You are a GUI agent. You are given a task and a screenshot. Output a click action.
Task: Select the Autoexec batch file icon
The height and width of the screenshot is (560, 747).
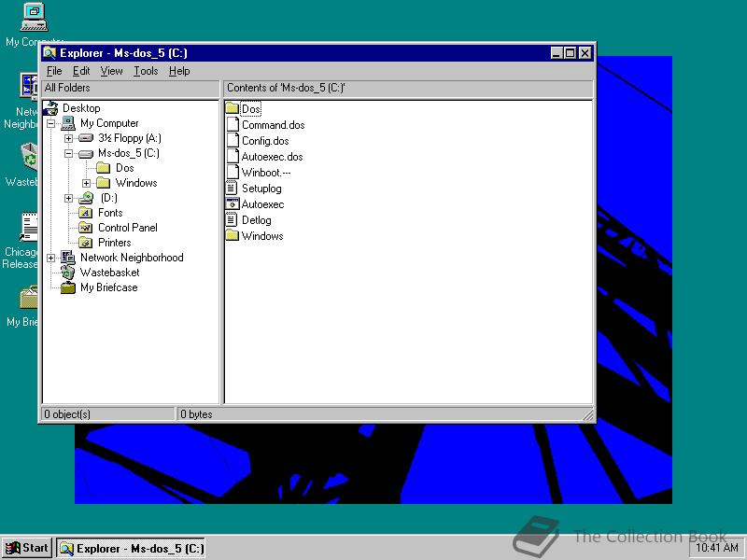tap(232, 203)
